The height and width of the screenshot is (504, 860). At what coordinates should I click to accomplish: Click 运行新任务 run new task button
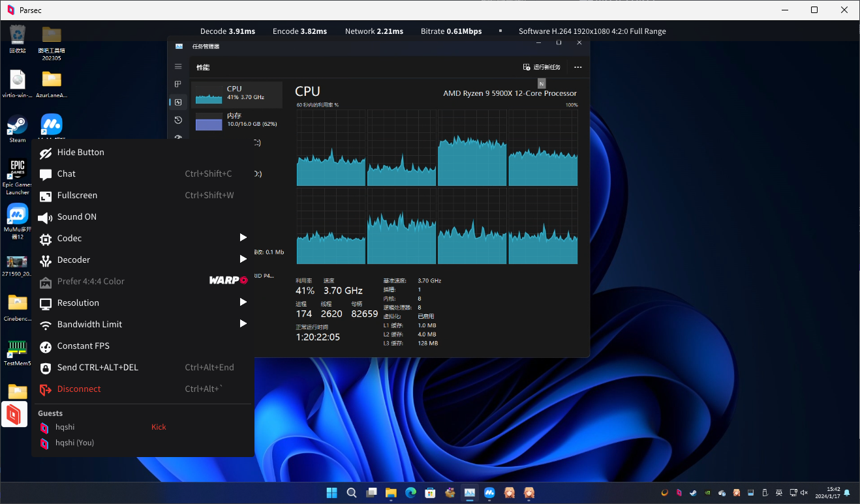(x=542, y=67)
